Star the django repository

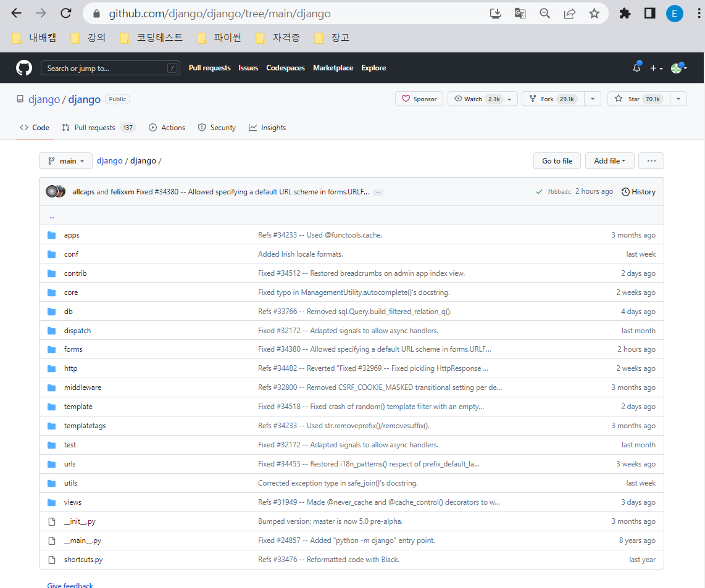[639, 99]
